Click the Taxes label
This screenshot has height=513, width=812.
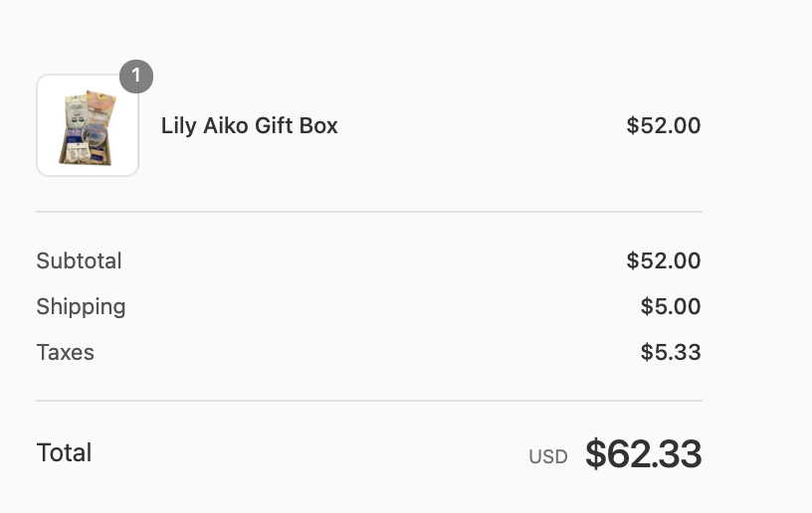(65, 353)
